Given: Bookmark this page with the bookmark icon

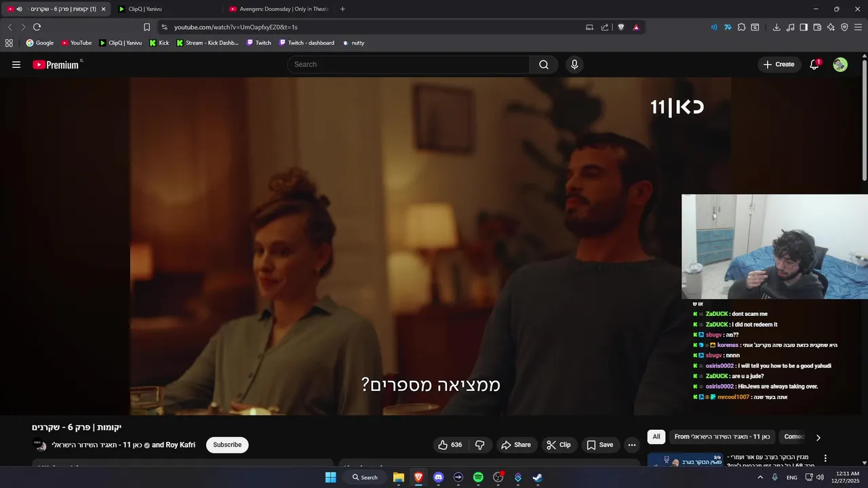Looking at the screenshot, I should point(146,27).
